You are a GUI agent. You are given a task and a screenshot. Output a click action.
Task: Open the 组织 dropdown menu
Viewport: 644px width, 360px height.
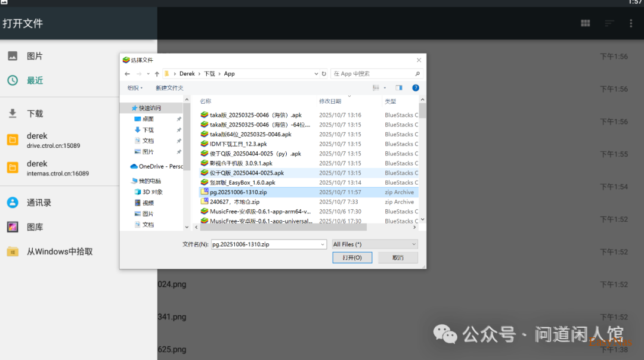tap(135, 88)
